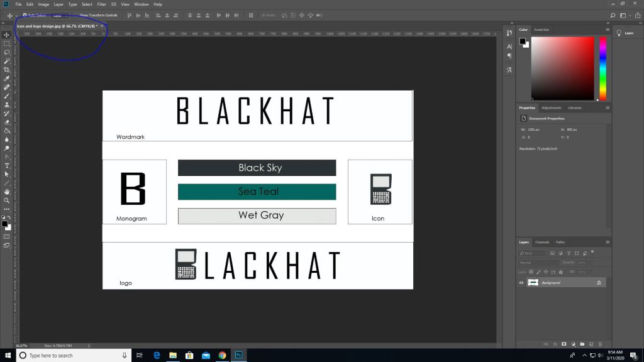Click the delete layer trash icon

tap(600, 344)
